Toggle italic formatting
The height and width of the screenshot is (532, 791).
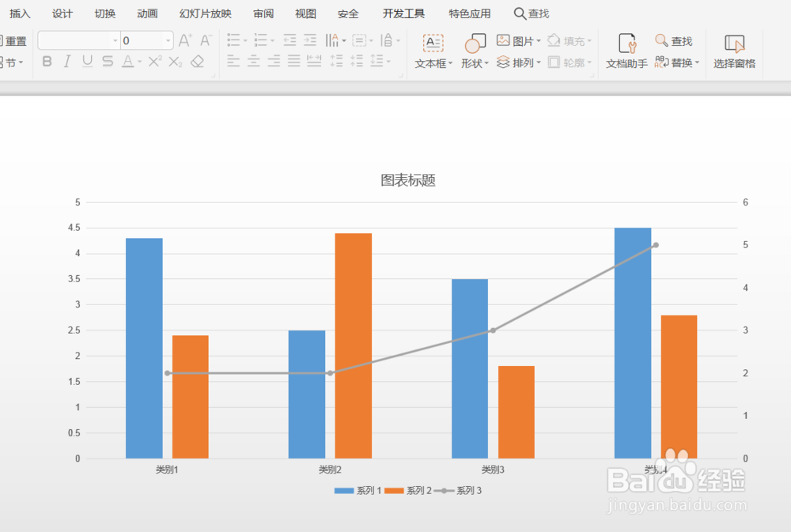66,62
